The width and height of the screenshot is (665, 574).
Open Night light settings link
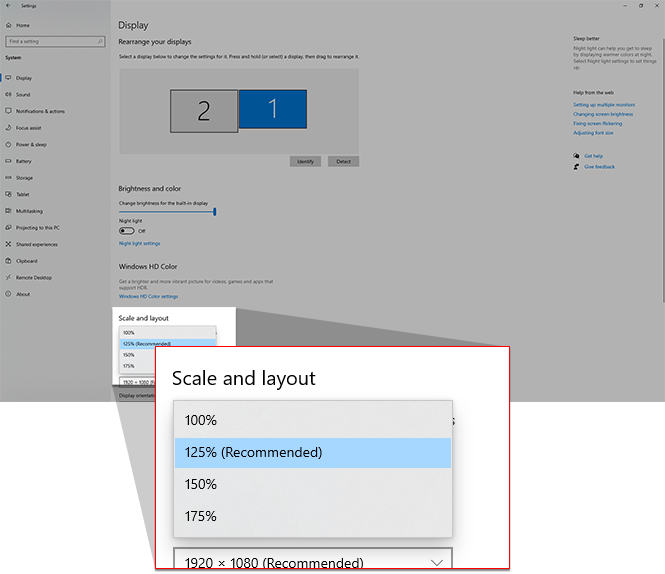pos(140,244)
